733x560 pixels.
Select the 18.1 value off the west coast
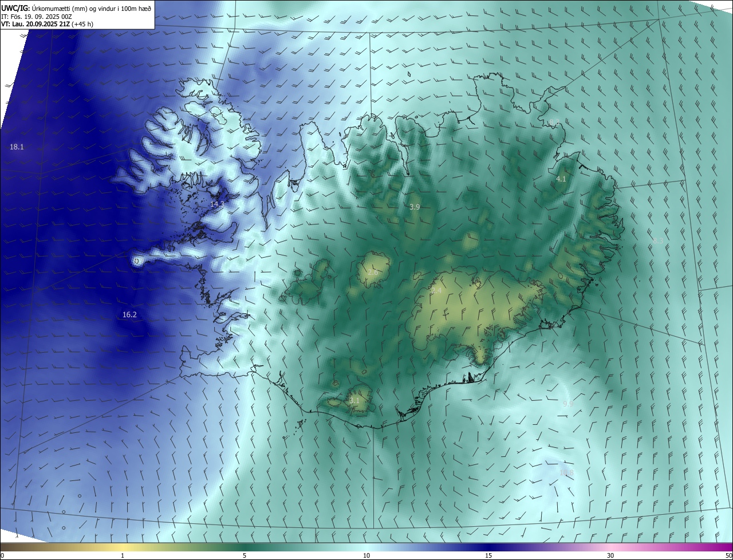pos(17,147)
